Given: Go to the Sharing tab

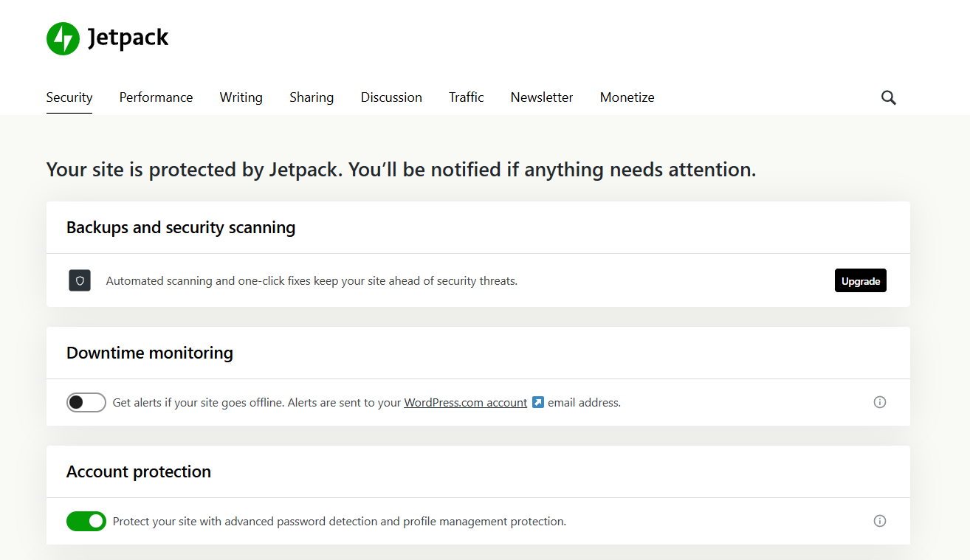Looking at the screenshot, I should click(312, 97).
